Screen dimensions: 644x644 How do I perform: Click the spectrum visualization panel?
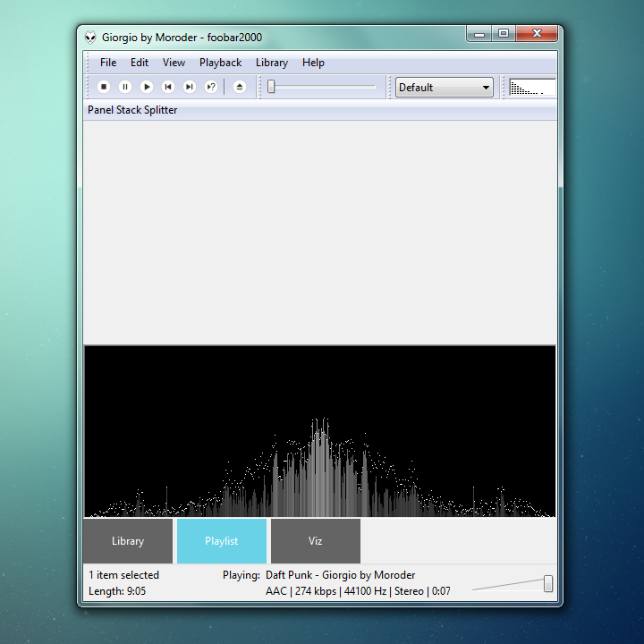(x=320, y=431)
